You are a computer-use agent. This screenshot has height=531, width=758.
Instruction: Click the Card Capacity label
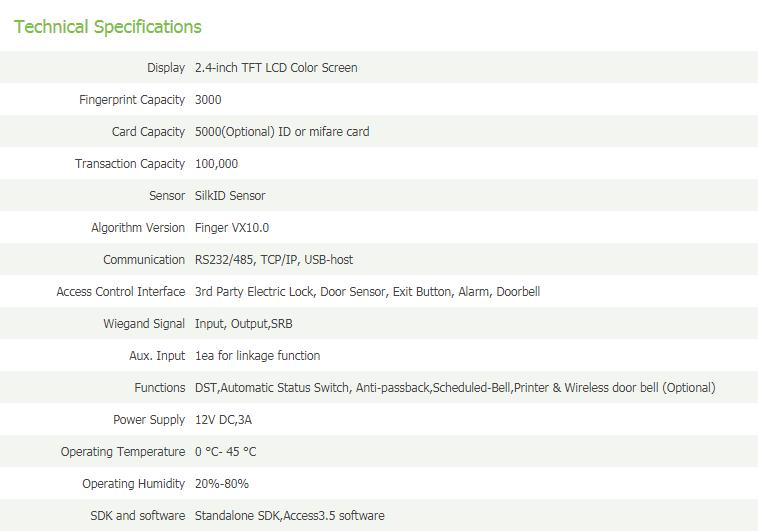pos(148,132)
